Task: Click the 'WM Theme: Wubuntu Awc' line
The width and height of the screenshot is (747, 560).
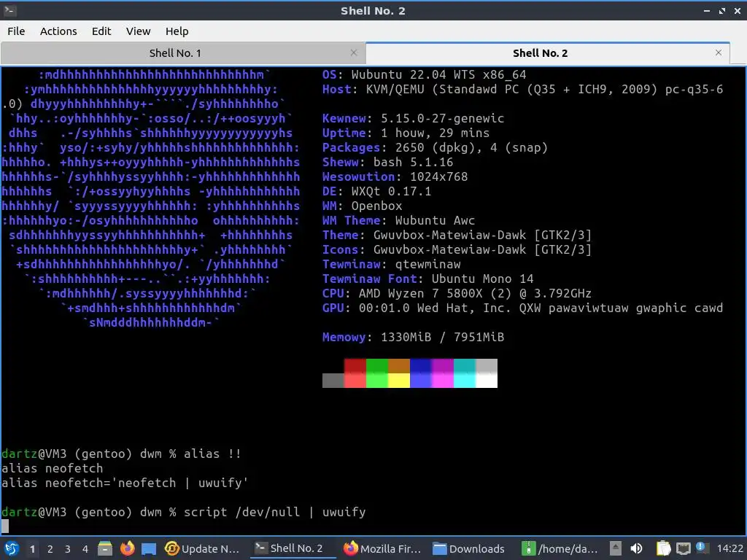Action: click(x=399, y=220)
